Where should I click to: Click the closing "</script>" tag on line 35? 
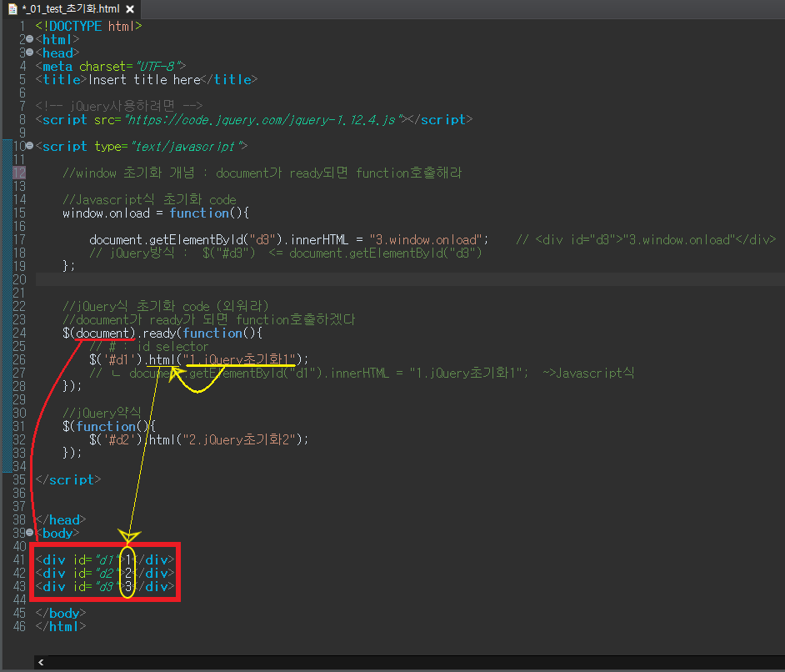coord(68,479)
